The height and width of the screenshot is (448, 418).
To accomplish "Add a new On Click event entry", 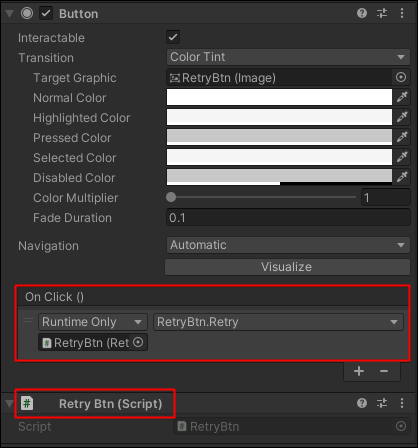I will pyautogui.click(x=359, y=371).
